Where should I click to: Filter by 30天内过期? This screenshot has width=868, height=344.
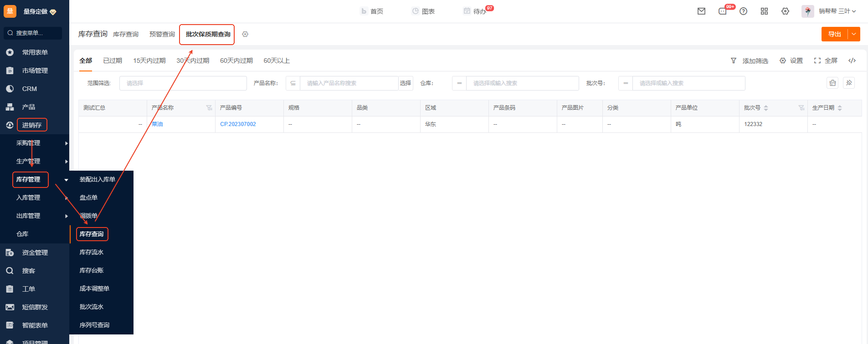coord(193,61)
